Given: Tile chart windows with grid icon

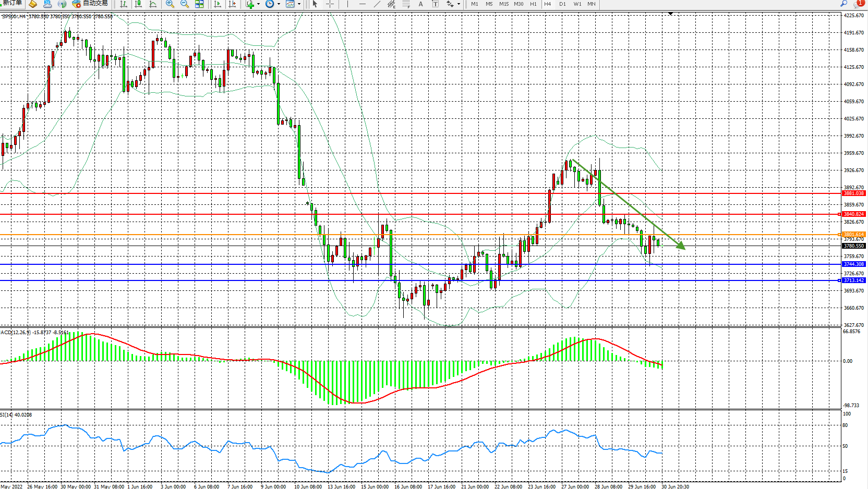Looking at the screenshot, I should click(x=199, y=4).
